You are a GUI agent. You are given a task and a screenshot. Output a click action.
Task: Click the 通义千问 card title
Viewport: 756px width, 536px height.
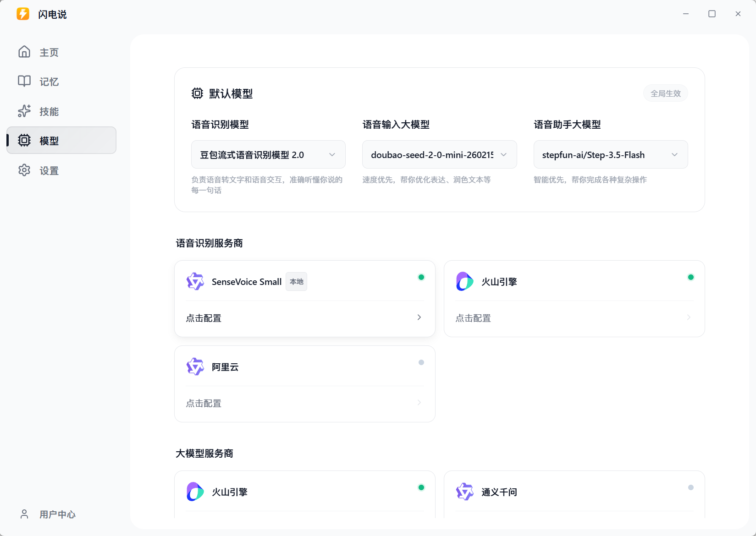(x=499, y=492)
